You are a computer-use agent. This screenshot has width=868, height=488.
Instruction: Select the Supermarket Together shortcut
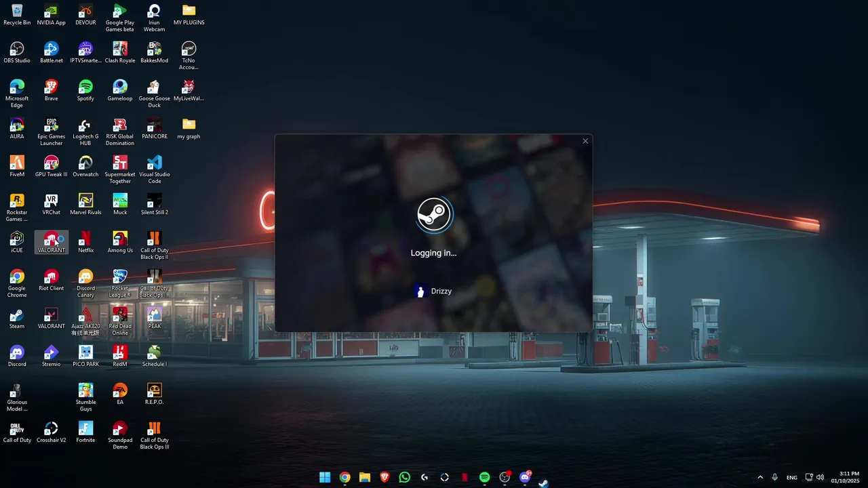click(120, 170)
